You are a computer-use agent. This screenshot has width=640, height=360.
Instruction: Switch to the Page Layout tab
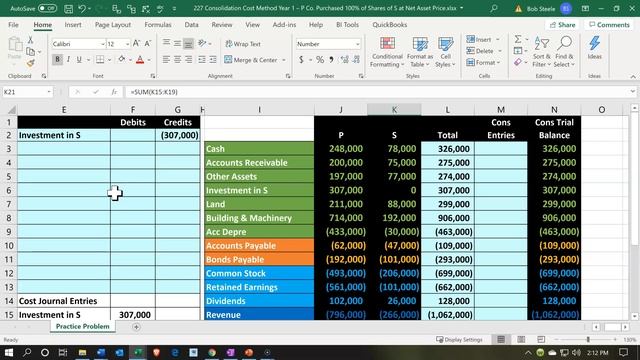coord(113,24)
